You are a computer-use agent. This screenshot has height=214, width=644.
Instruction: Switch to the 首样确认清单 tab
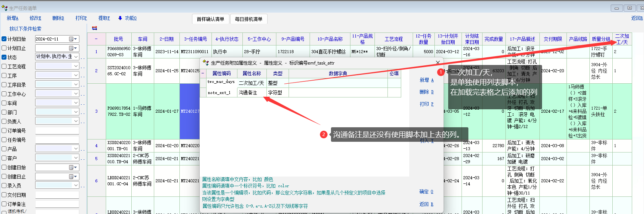click(210, 19)
